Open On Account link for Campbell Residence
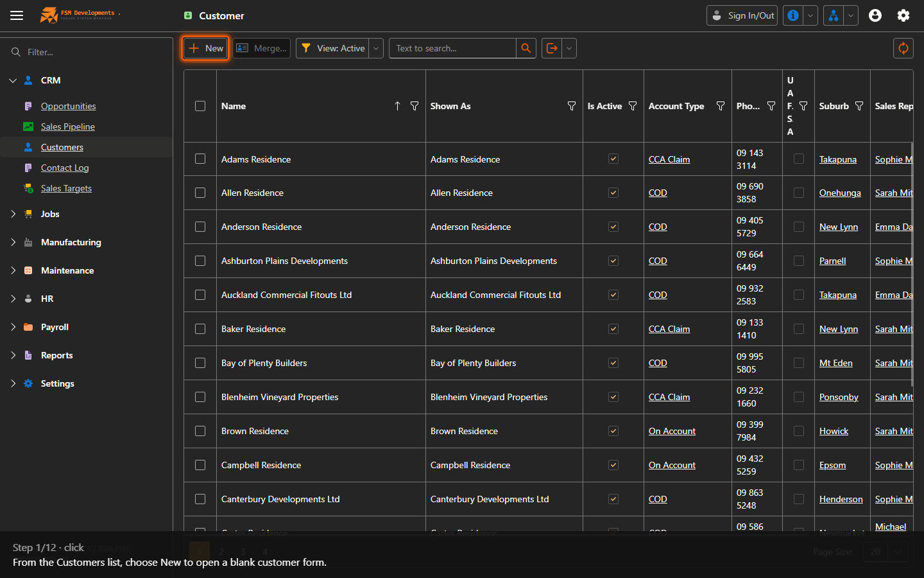 click(672, 465)
